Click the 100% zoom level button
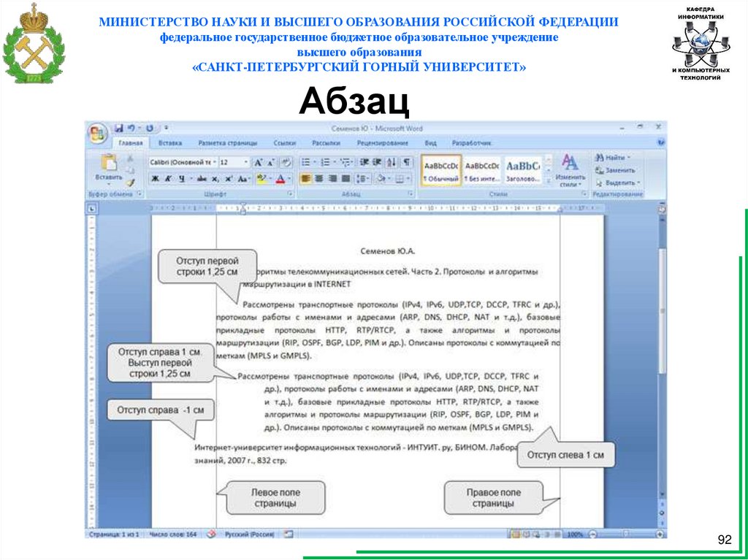This screenshot has height=560, width=748. click(576, 534)
